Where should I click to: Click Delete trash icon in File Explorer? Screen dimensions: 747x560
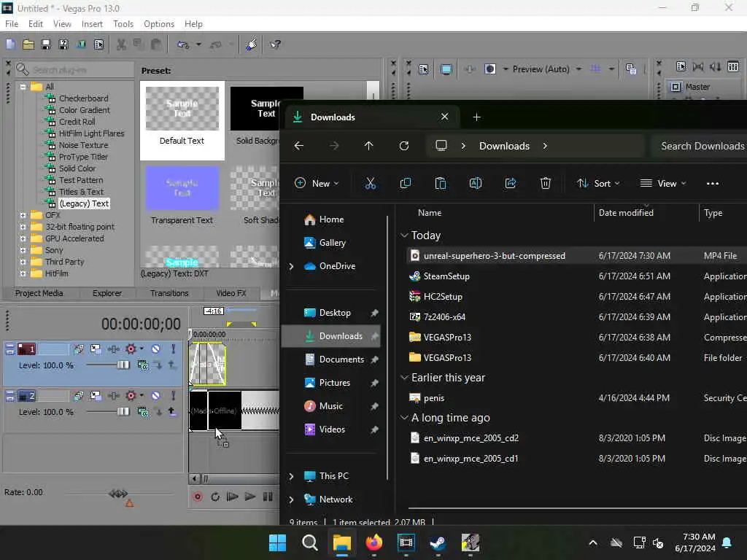pyautogui.click(x=546, y=183)
